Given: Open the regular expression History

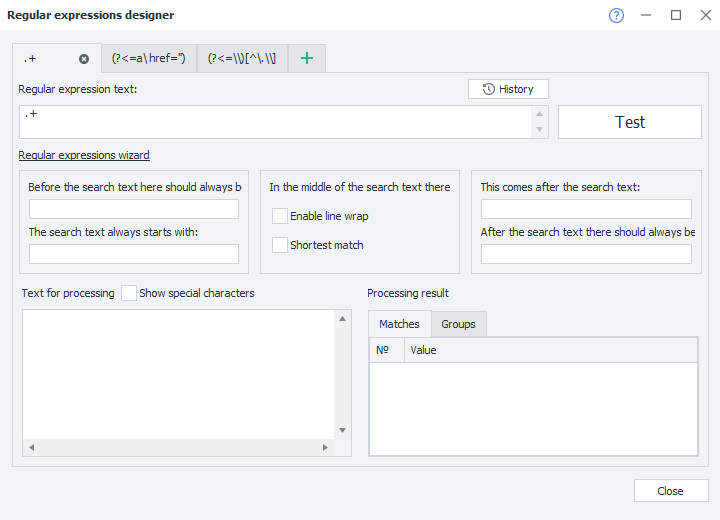Looking at the screenshot, I should click(x=508, y=89).
